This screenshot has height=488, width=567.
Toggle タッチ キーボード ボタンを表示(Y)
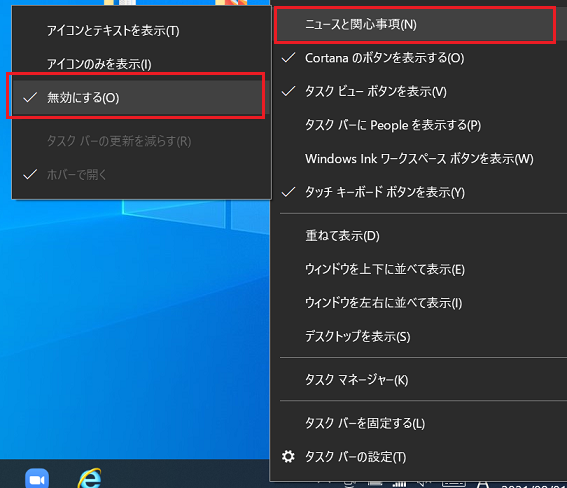419,192
